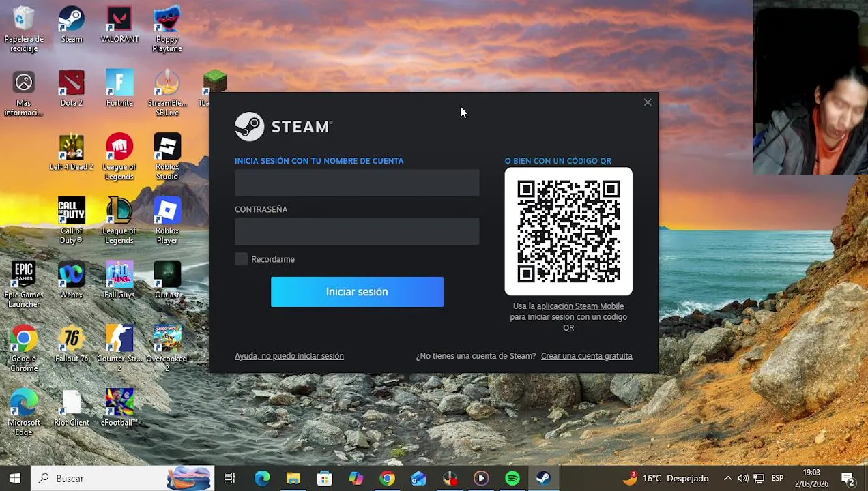Close the Steam login window

click(x=648, y=102)
